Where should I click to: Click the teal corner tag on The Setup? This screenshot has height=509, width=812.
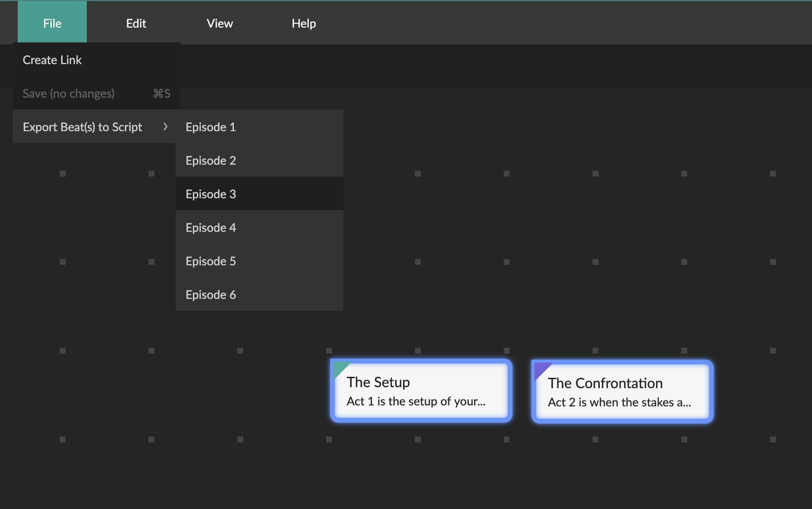(340, 369)
